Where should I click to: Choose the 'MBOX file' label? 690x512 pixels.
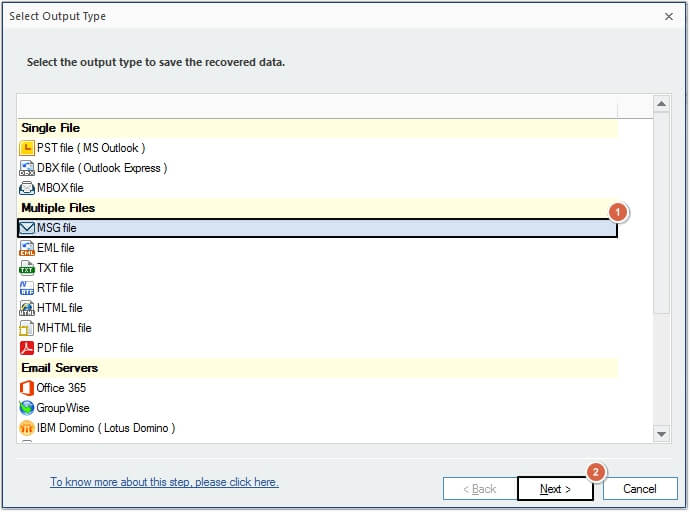tap(60, 188)
